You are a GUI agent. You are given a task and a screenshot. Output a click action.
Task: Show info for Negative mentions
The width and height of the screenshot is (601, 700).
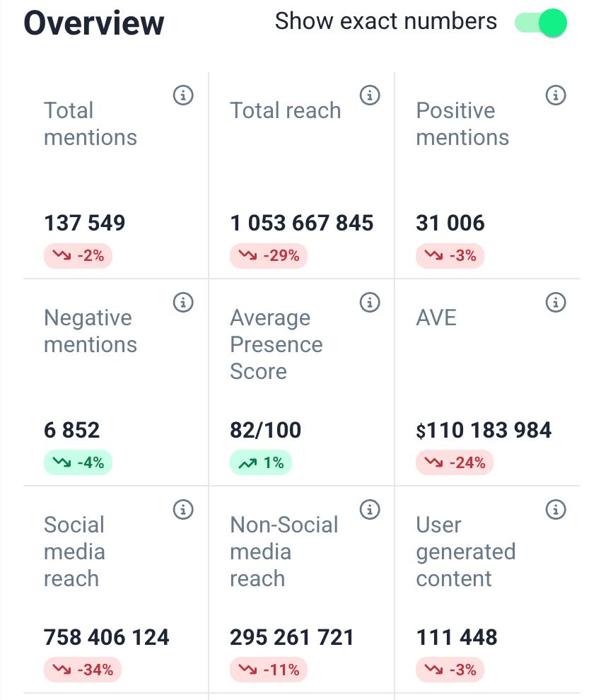click(x=183, y=303)
